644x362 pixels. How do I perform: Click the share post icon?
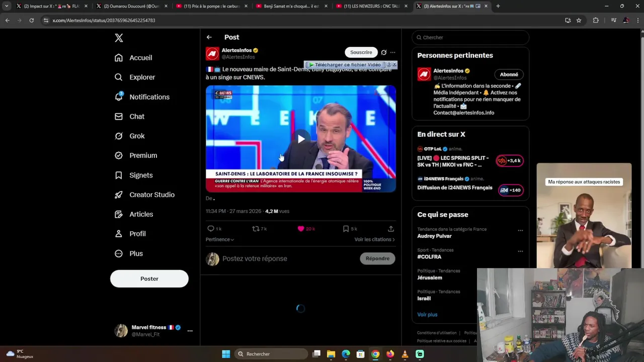pyautogui.click(x=391, y=229)
